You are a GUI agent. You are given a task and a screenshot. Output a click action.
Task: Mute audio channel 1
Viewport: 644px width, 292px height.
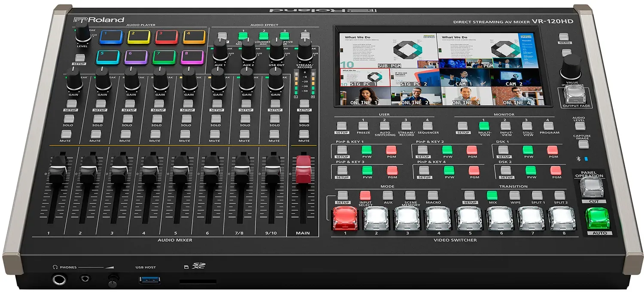tap(66, 134)
